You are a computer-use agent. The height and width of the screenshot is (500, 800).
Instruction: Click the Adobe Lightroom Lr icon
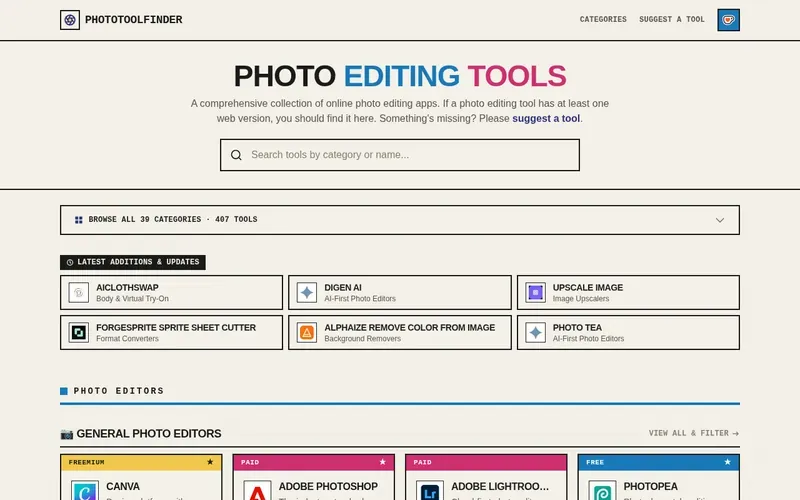coord(430,491)
